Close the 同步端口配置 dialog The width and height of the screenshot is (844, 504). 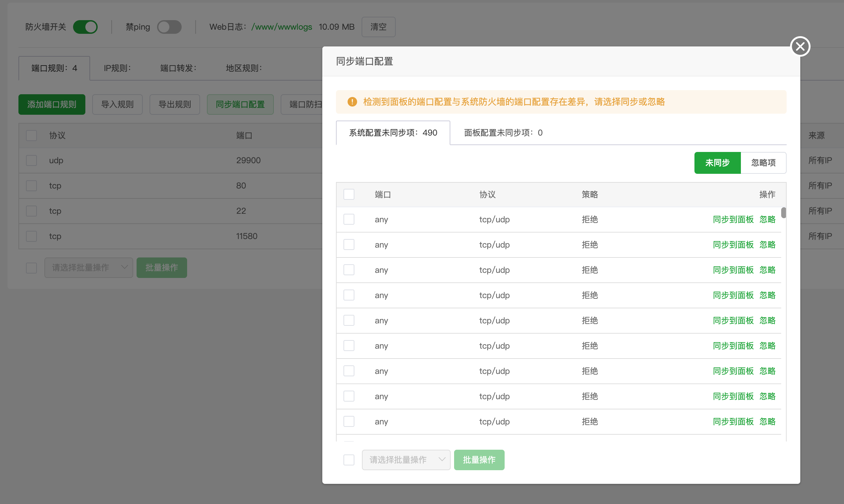coord(800,46)
